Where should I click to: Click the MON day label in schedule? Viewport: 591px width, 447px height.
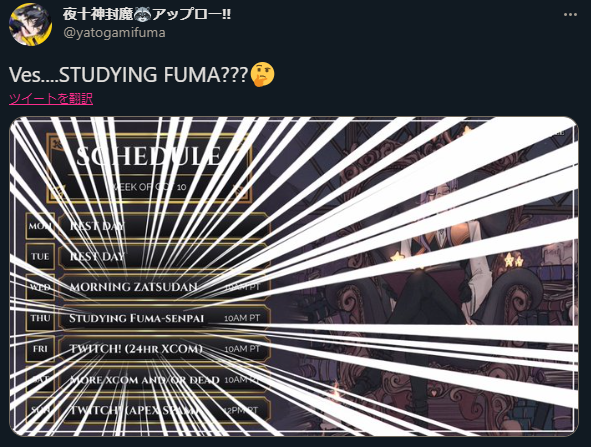(40, 226)
